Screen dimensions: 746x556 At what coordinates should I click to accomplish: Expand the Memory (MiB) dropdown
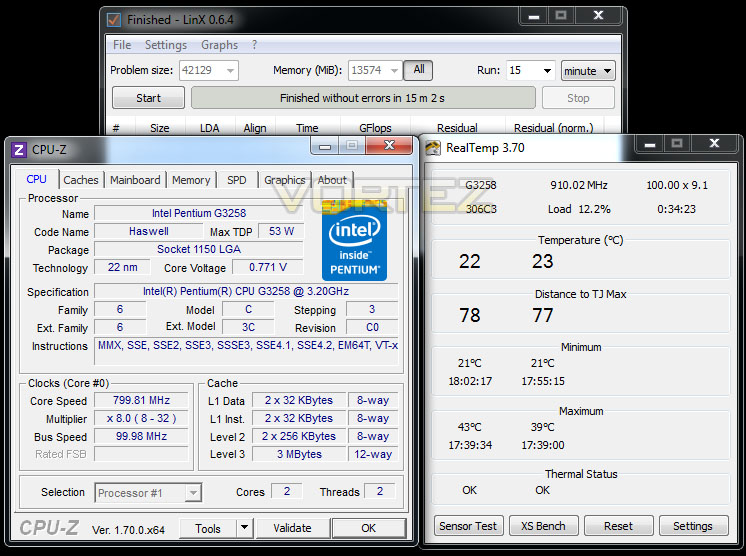[394, 71]
